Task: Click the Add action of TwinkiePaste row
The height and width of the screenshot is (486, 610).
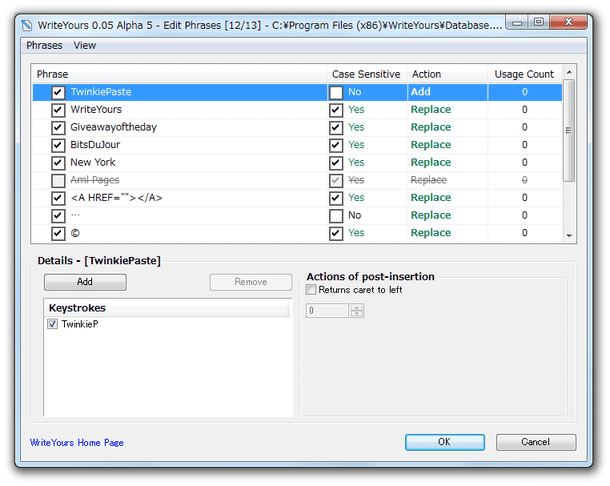Action: pos(421,92)
